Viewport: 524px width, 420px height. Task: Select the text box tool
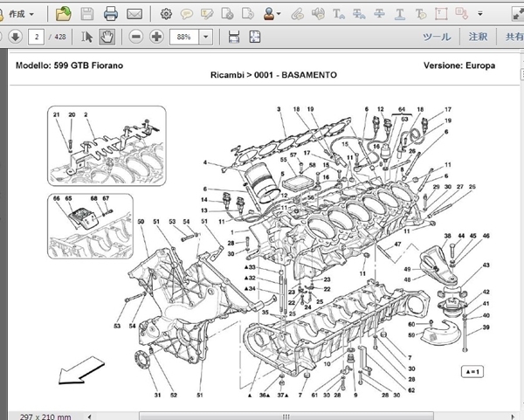coord(441,14)
